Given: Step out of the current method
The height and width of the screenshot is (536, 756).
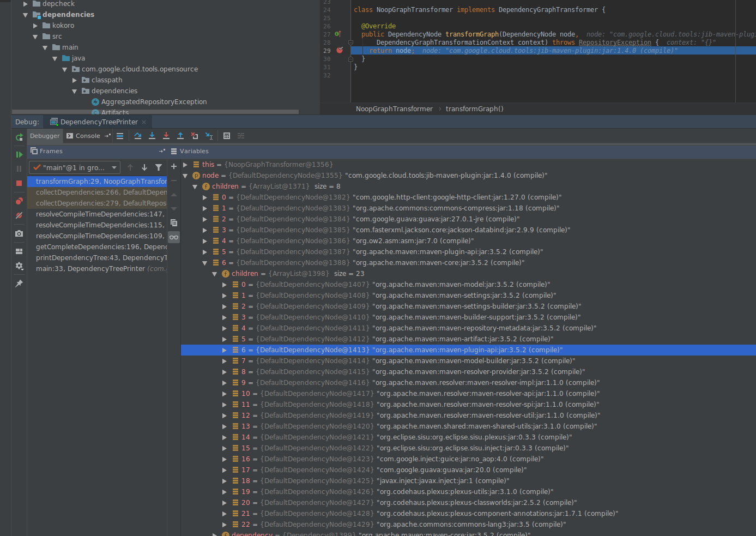Looking at the screenshot, I should (180, 136).
